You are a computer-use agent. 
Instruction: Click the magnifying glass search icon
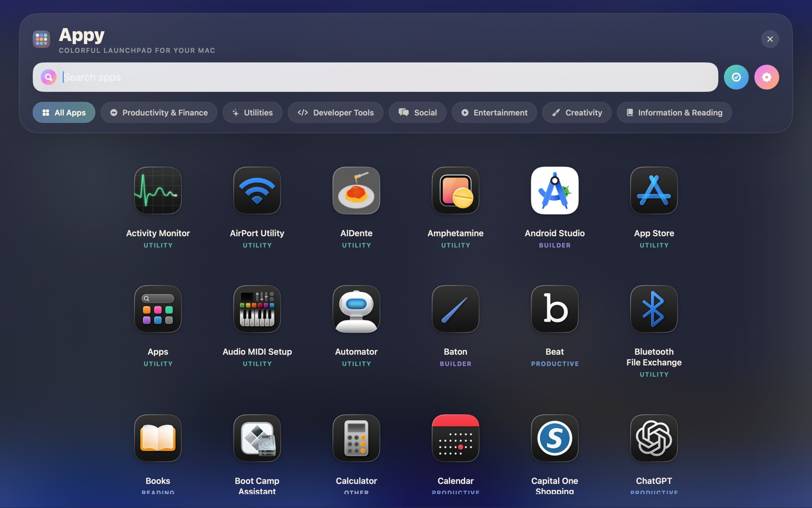pyautogui.click(x=48, y=77)
